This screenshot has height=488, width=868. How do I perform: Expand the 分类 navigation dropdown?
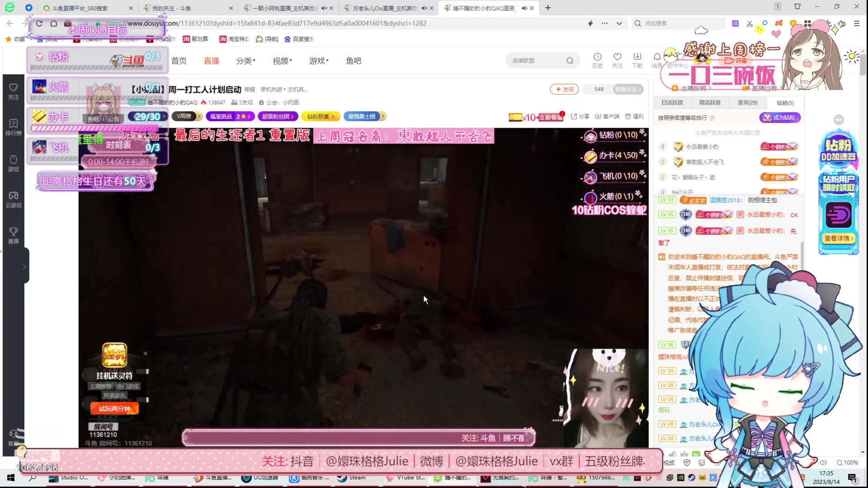coord(245,61)
